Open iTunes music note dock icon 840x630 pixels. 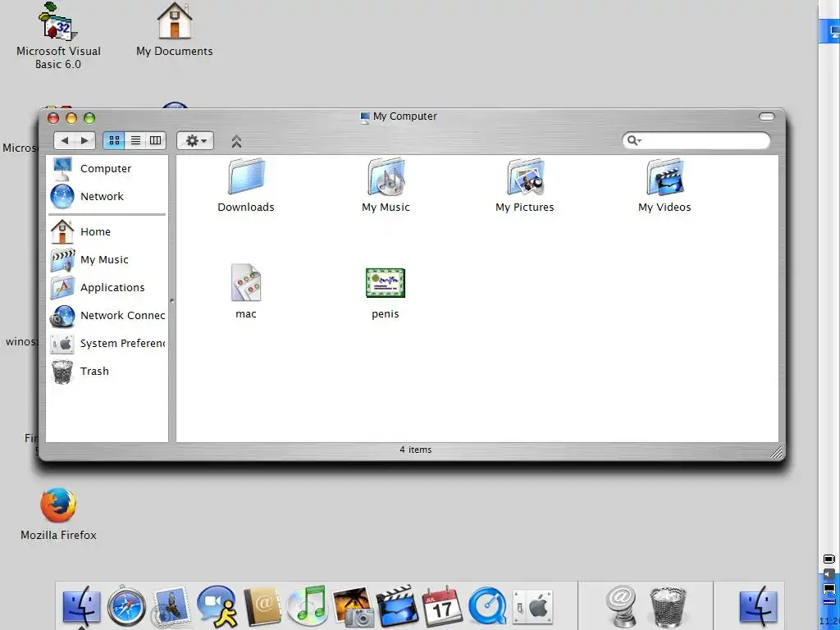(307, 607)
